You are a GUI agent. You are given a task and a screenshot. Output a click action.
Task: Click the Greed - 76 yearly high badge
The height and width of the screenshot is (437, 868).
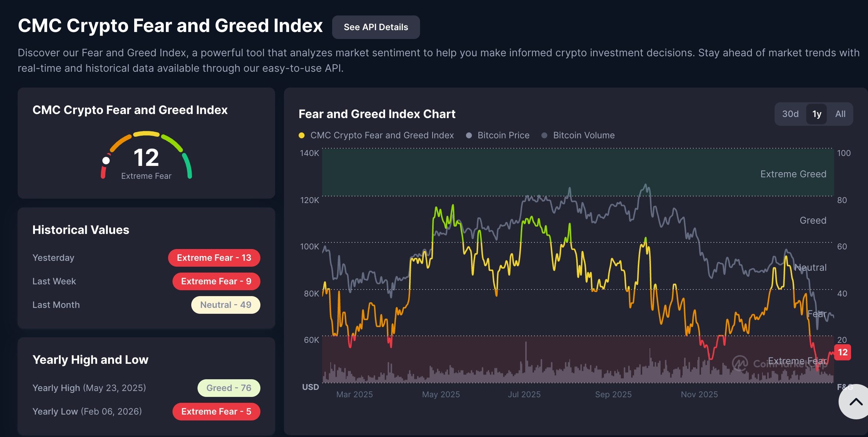pyautogui.click(x=229, y=388)
